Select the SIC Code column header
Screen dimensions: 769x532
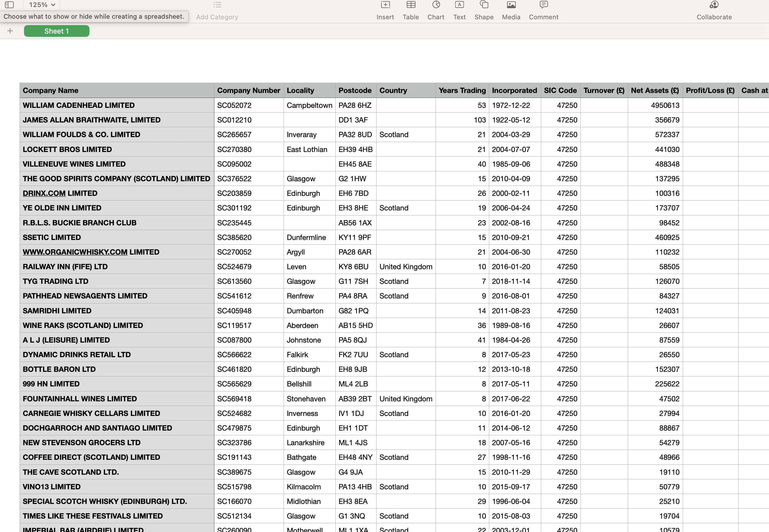coord(560,90)
